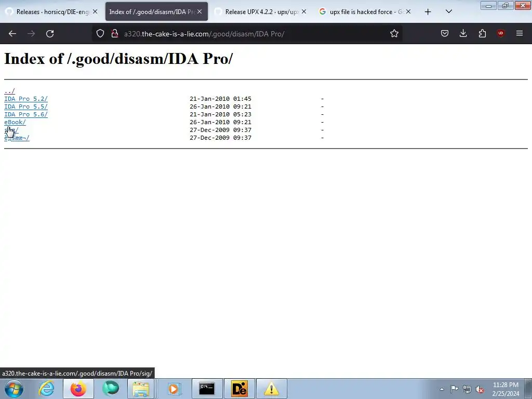Click the Index of /.good/disasm/IDA Pro/ heading
This screenshot has height=399, width=532.
pos(118,59)
